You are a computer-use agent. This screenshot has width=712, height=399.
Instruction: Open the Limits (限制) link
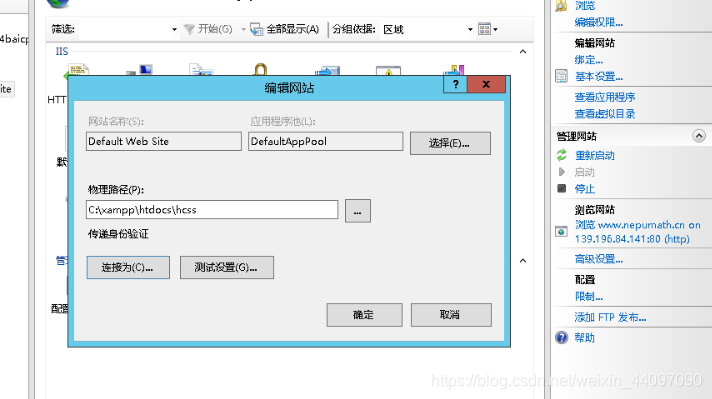tap(588, 297)
